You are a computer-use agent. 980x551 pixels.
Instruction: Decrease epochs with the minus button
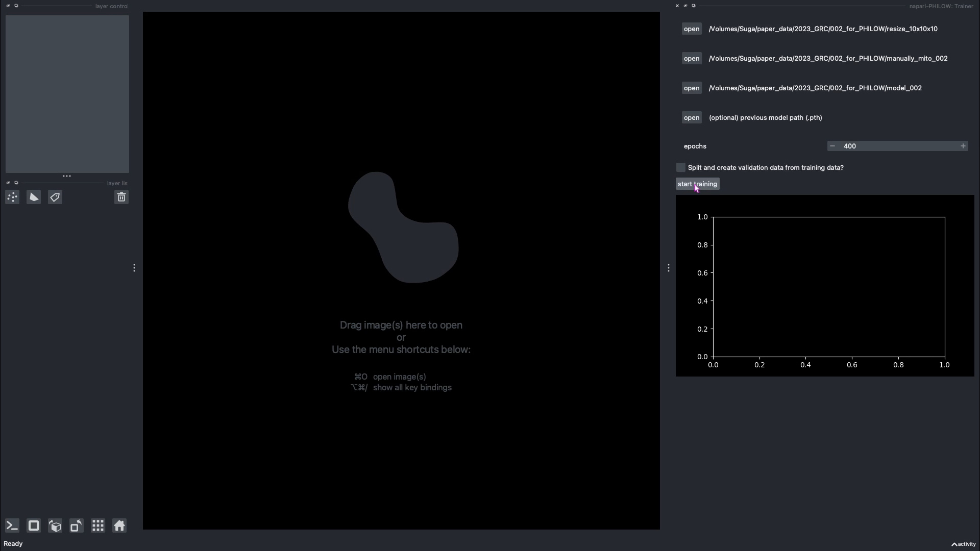point(832,146)
